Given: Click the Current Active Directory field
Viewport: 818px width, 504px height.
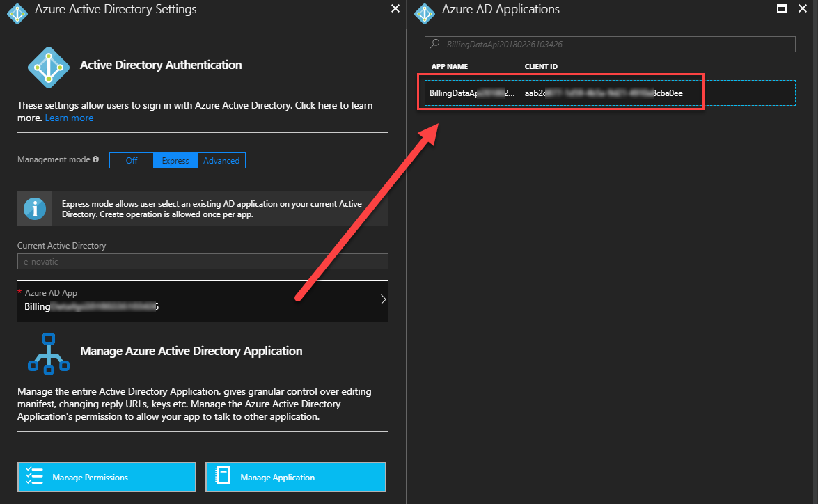Looking at the screenshot, I should [203, 261].
